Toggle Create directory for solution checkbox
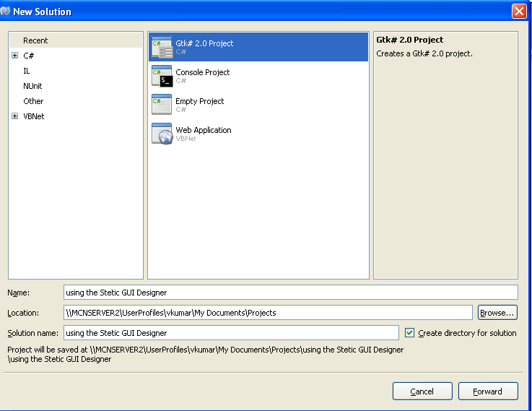 tap(409, 332)
